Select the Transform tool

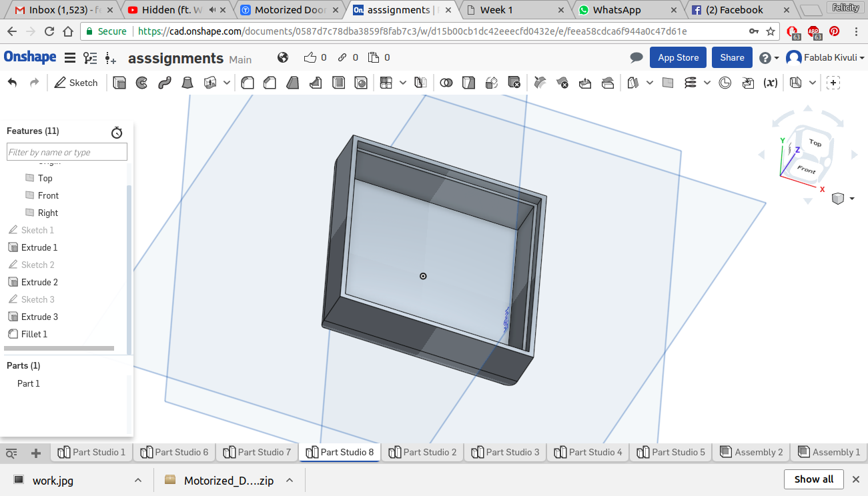[491, 83]
